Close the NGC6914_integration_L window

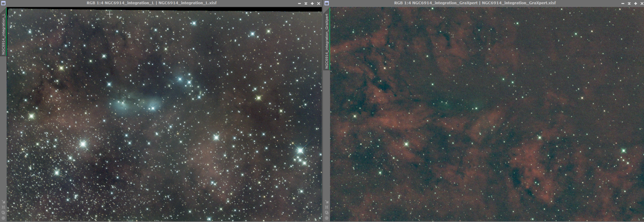tap(319, 3)
